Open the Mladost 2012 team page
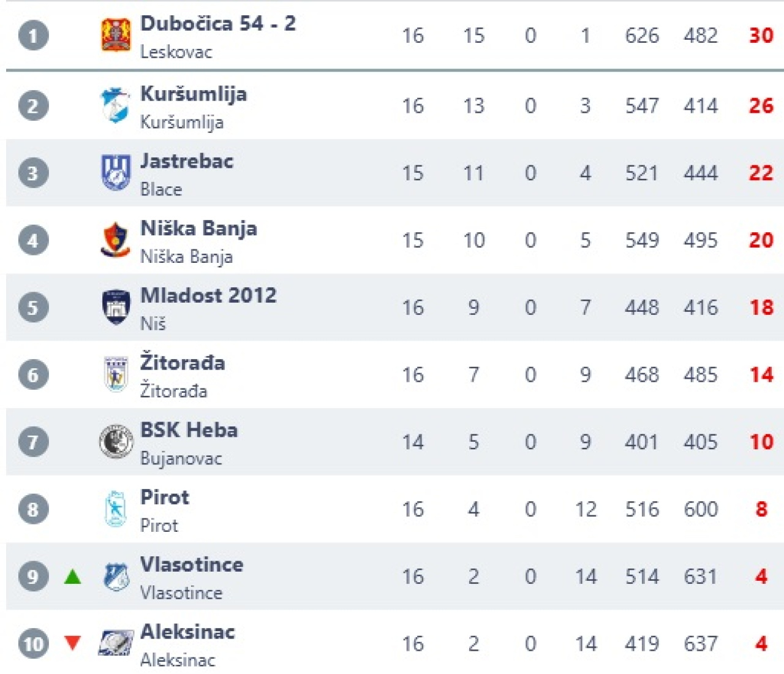Screen dimensions: 784x674 [x=208, y=295]
